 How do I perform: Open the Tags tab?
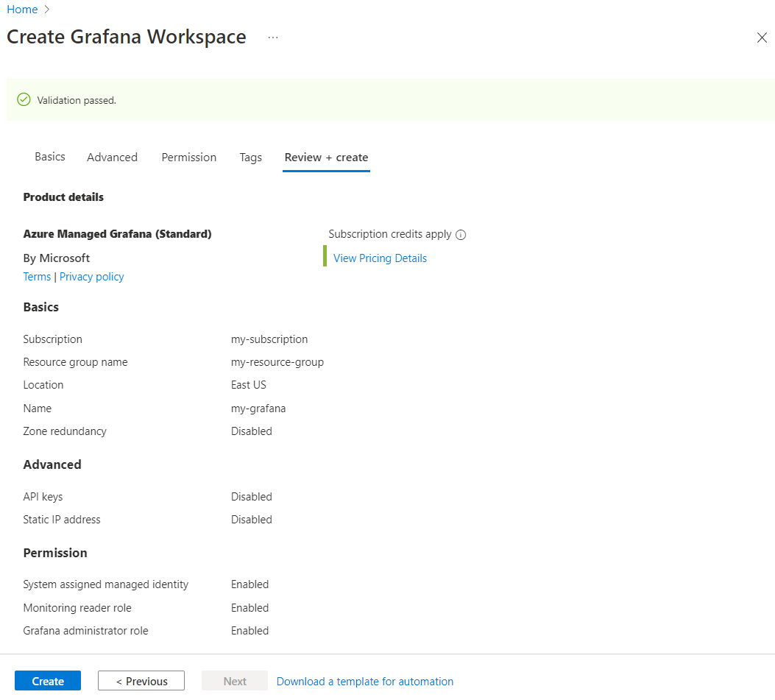(x=250, y=158)
